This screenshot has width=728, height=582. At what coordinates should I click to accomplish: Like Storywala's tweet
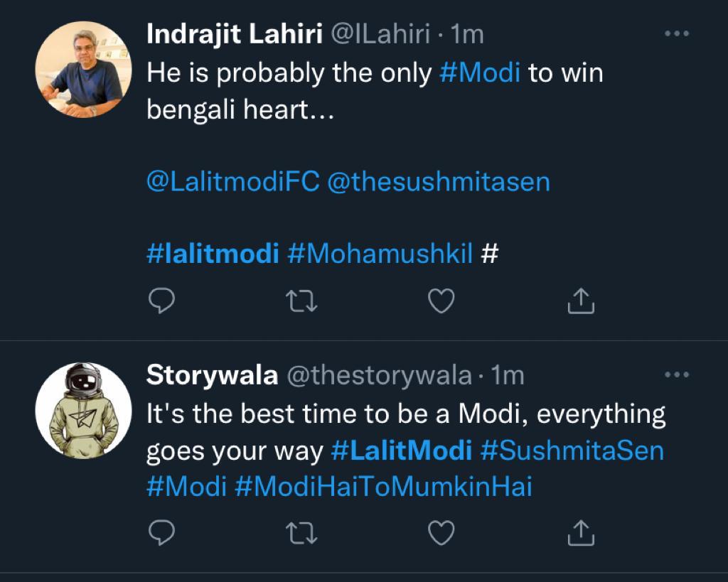click(x=441, y=531)
